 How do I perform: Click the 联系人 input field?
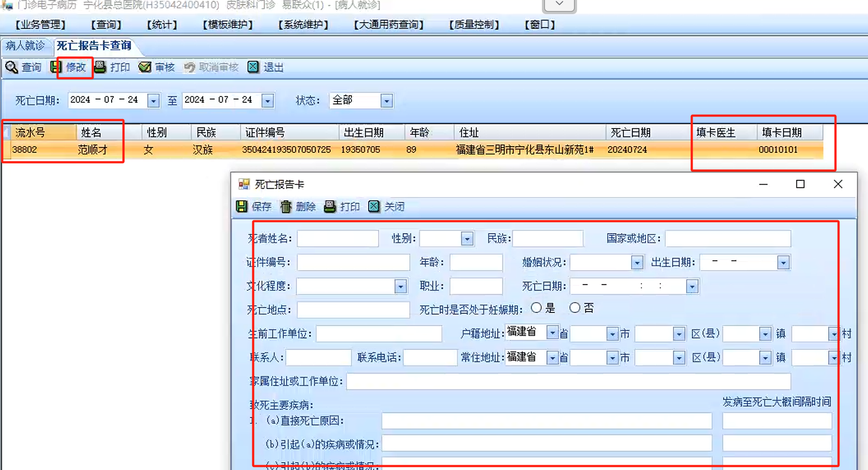(319, 357)
